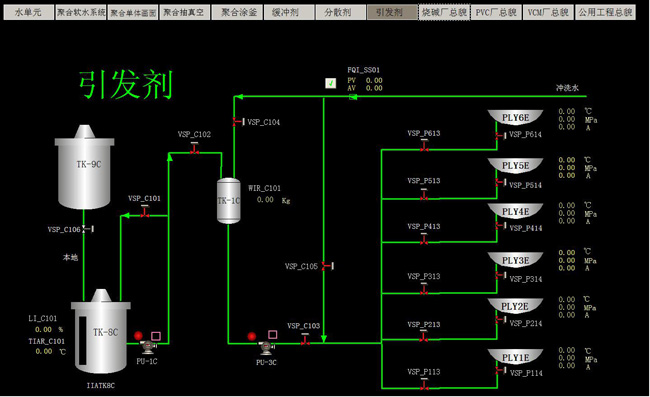Select the VSP_C105 valve symbol

point(327,265)
